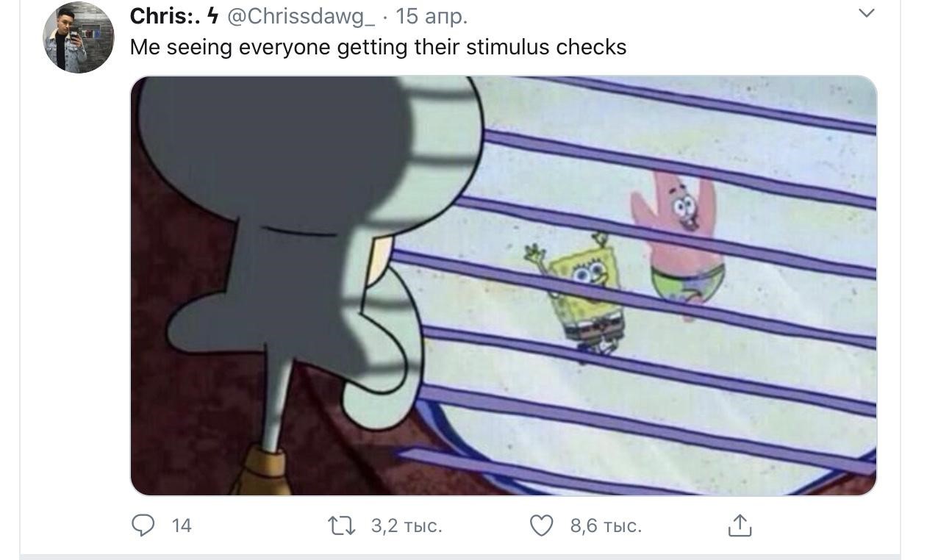Retweet this post via the retweet icon

342,525
